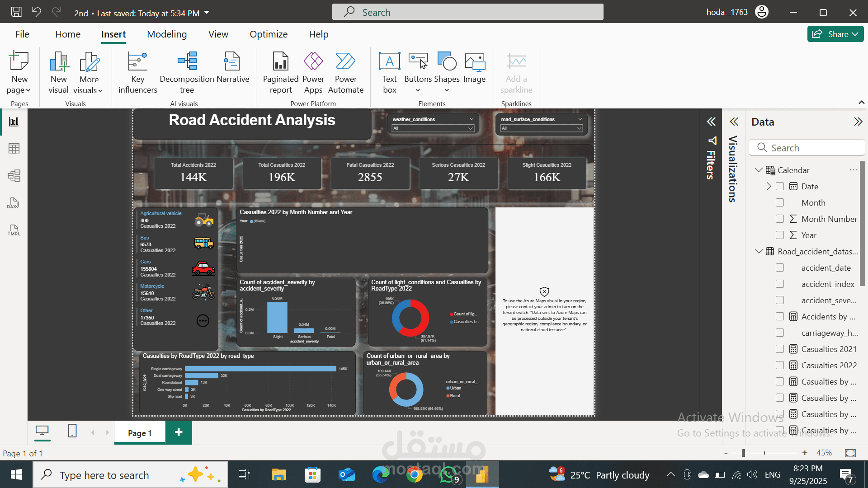The width and height of the screenshot is (868, 488).
Task: Open the DAX query view
Action: point(14,203)
